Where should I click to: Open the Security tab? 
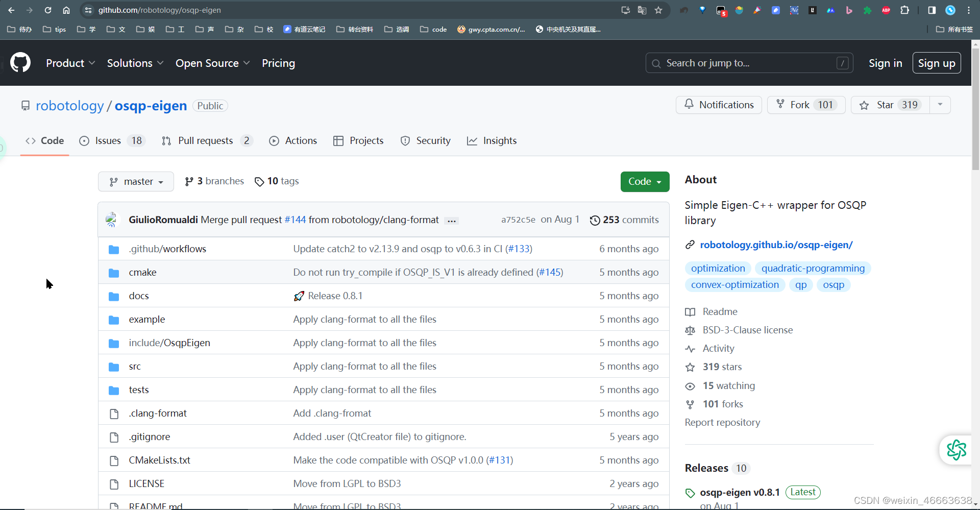click(x=433, y=140)
